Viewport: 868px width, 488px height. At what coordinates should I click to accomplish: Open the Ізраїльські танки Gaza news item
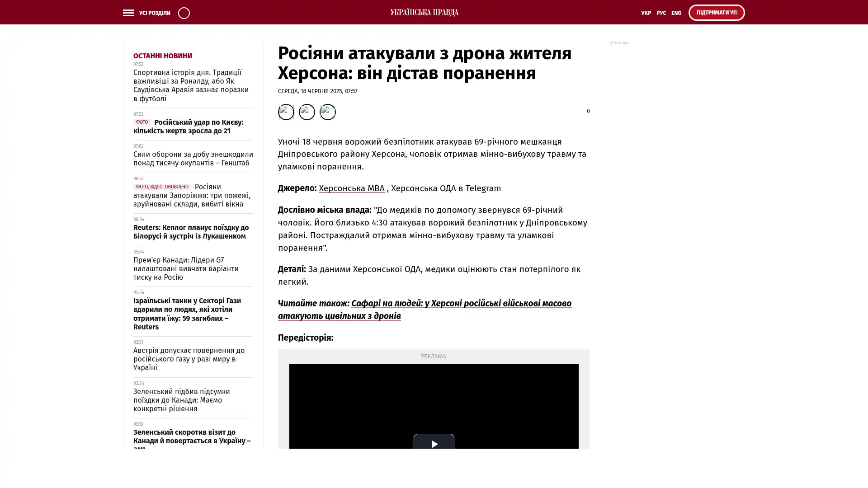(187, 314)
